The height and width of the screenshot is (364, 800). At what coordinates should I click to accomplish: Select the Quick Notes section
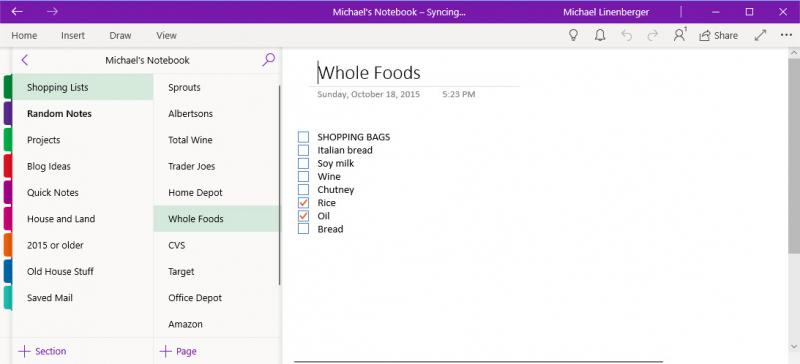pos(83,192)
